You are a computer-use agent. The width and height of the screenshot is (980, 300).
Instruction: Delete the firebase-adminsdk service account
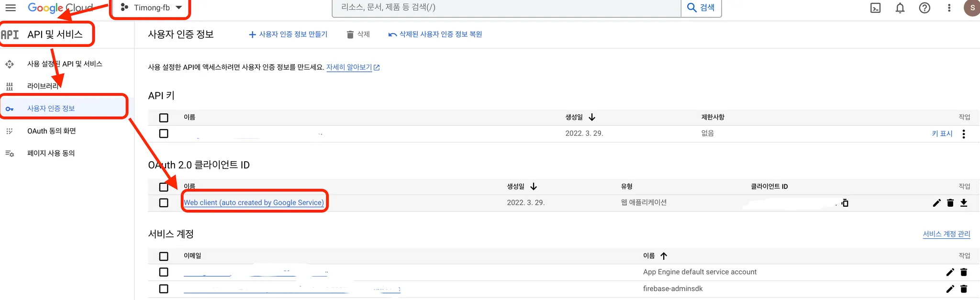click(x=964, y=289)
